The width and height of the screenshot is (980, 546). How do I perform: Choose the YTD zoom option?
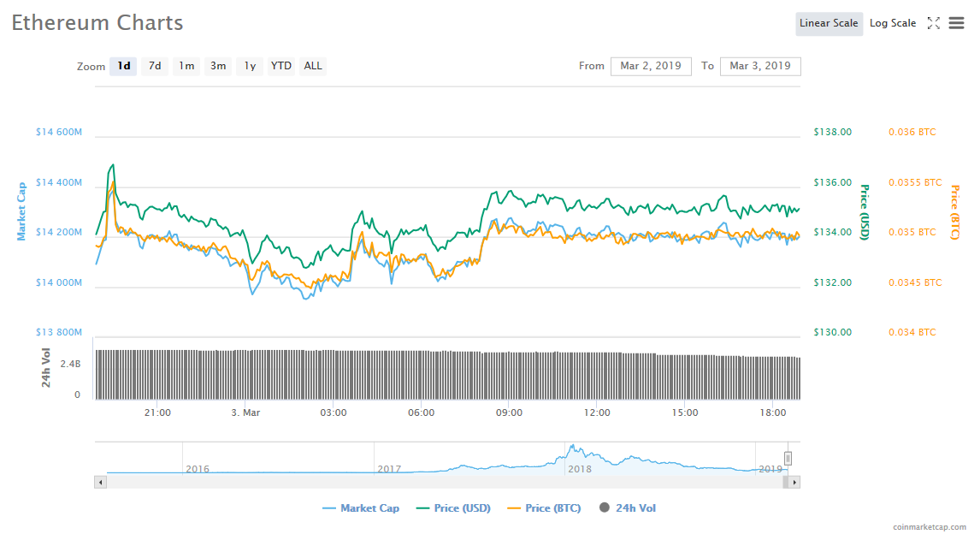pos(280,66)
